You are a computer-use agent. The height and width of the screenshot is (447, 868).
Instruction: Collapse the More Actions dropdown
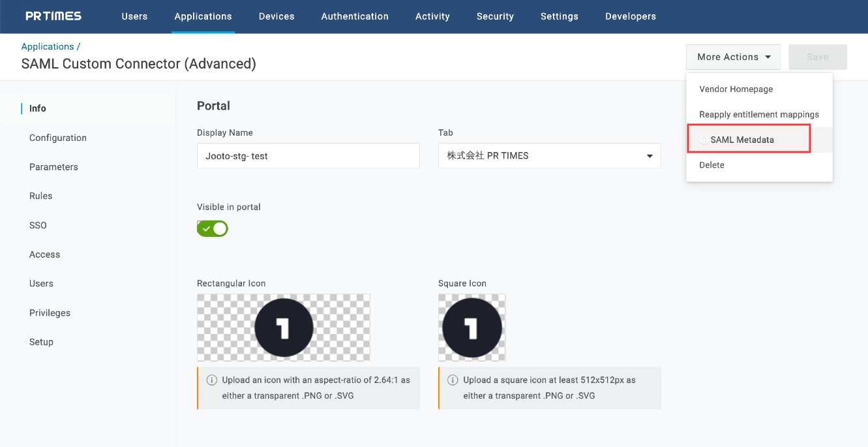click(x=733, y=57)
